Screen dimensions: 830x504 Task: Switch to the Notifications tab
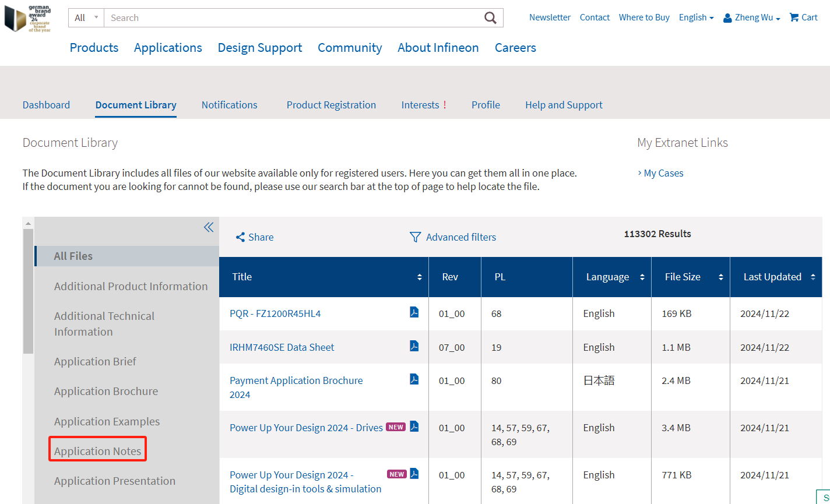tap(229, 105)
